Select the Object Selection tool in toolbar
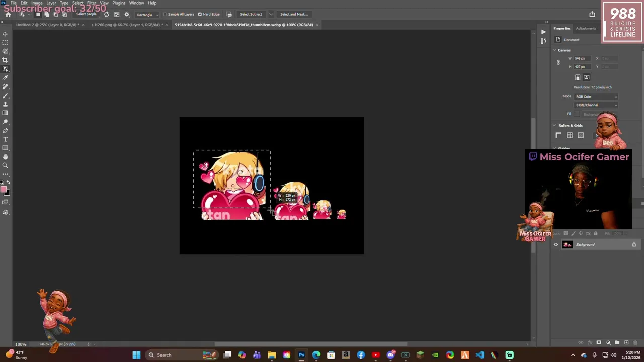 click(x=5, y=69)
